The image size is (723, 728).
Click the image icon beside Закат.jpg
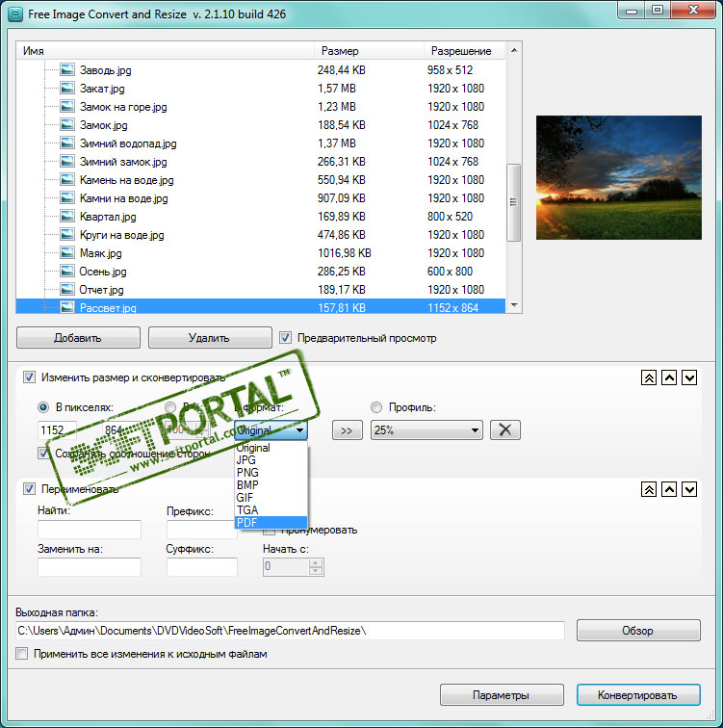tap(67, 89)
